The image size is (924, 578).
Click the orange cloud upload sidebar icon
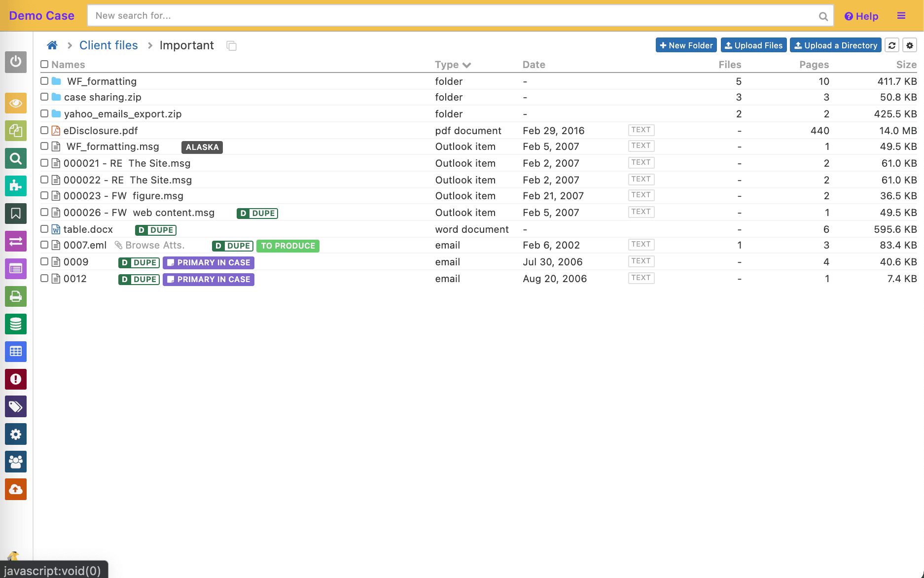[16, 489]
